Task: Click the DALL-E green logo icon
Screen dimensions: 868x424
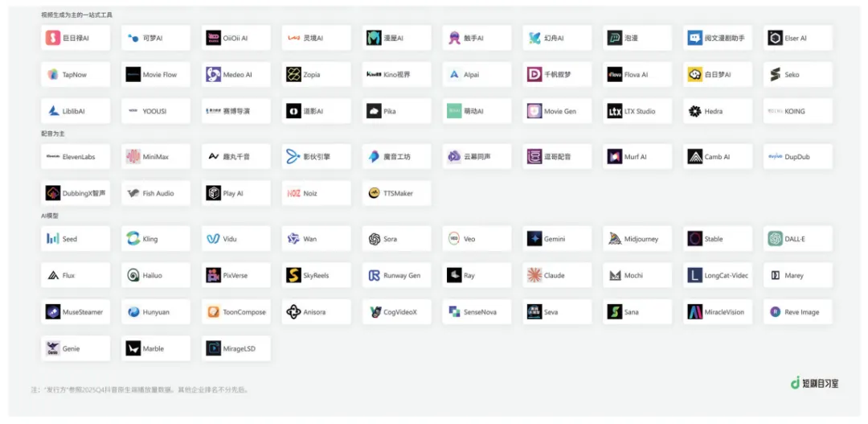Action: tap(775, 238)
